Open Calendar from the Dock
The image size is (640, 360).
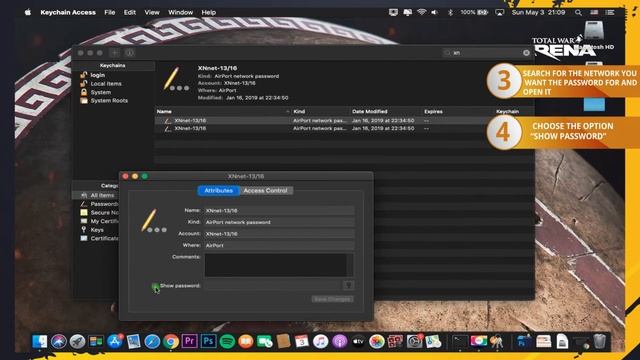click(302, 341)
